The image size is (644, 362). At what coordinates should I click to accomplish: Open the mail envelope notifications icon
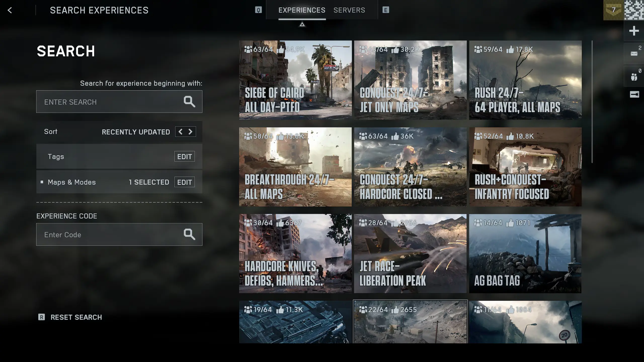click(x=634, y=54)
